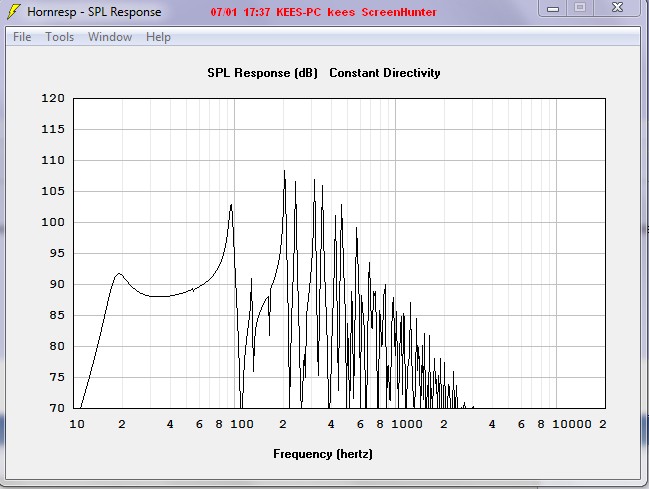Click the 'Constant Directivity' label
649x489 pixels.
coord(385,73)
